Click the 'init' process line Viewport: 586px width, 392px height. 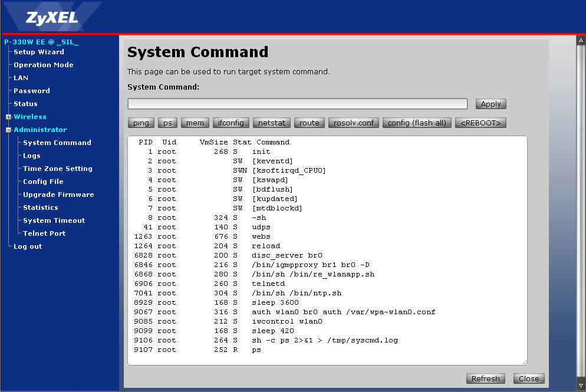pyautogui.click(x=209, y=151)
